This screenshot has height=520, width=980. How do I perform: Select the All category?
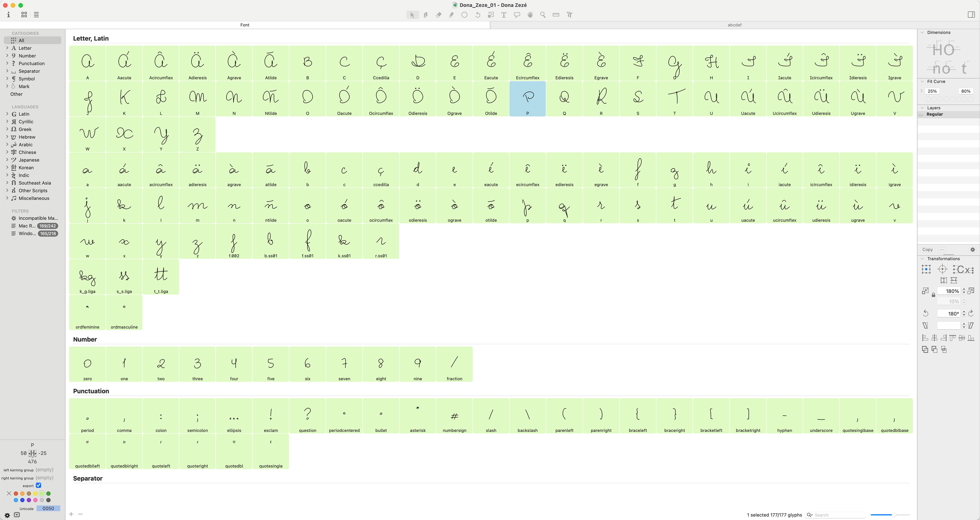point(32,40)
